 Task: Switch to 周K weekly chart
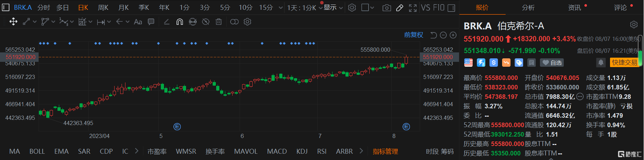pyautogui.click(x=103, y=7)
